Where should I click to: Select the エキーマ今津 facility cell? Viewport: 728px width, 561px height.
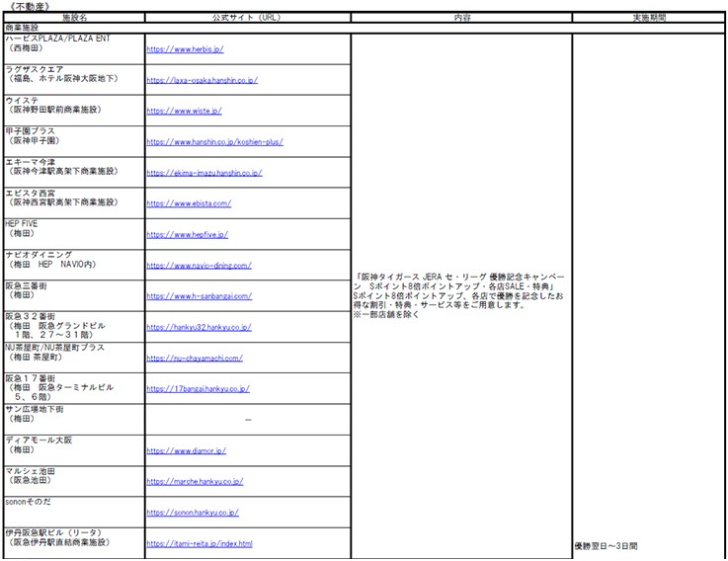pyautogui.click(x=74, y=172)
